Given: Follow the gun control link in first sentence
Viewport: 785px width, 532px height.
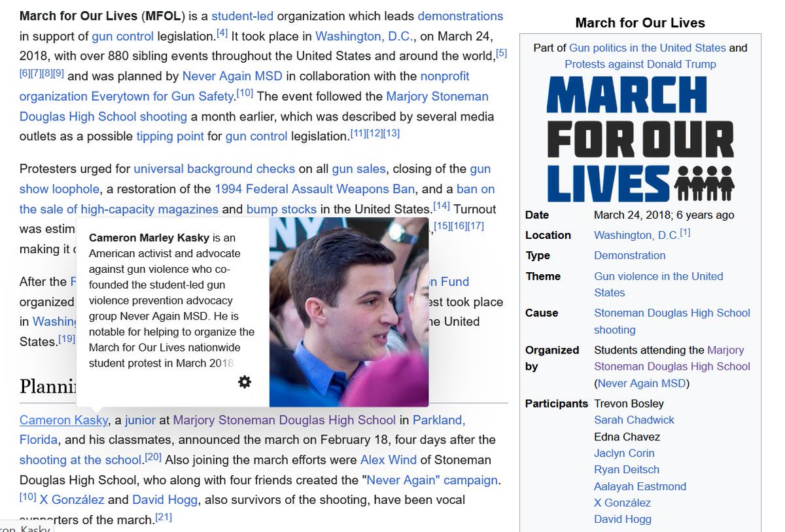Looking at the screenshot, I should 124,36.
